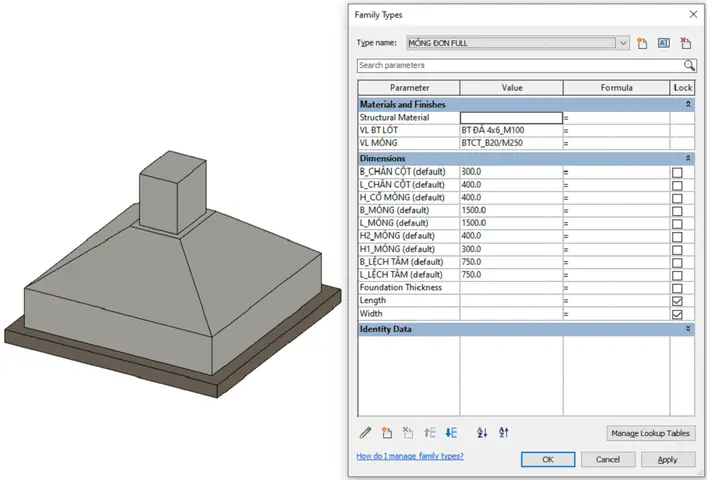Open the Type name dropdown
The height and width of the screenshot is (480, 707).
click(x=623, y=43)
